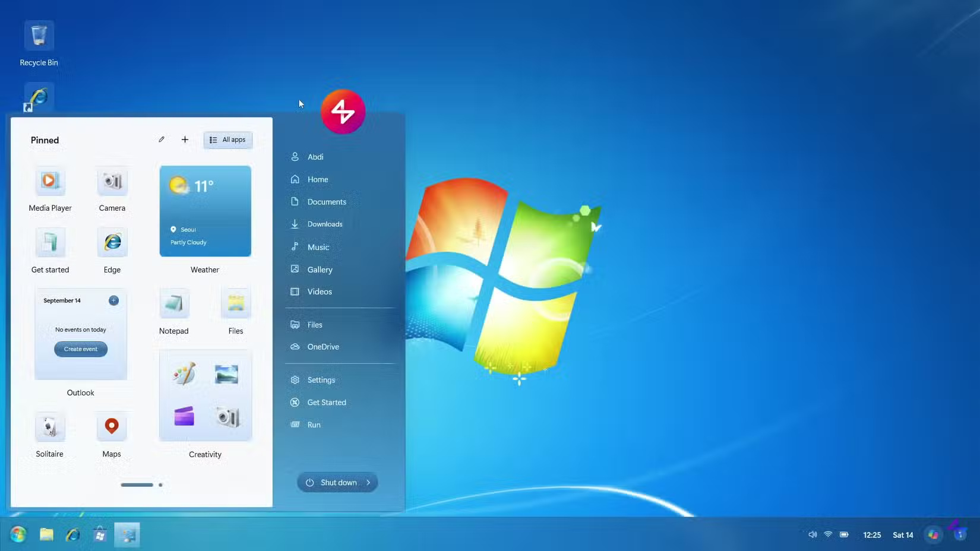This screenshot has width=980, height=551.
Task: Open Edge from pinned apps
Action: [x=112, y=242]
